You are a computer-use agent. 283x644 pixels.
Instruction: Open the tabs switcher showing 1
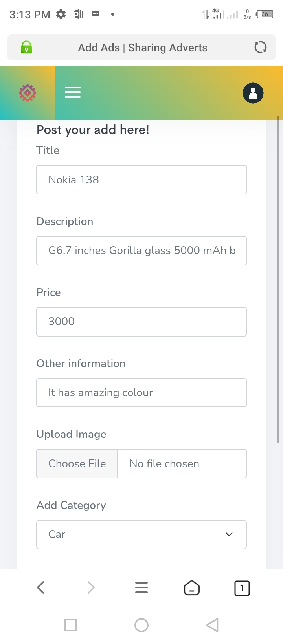click(242, 588)
